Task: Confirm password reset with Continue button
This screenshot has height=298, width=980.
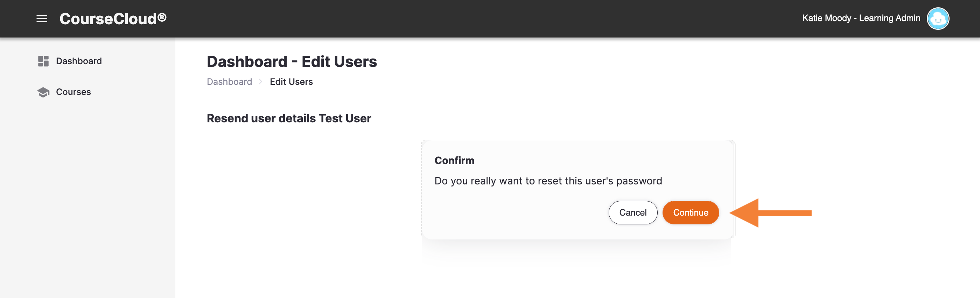Action: [x=691, y=213]
